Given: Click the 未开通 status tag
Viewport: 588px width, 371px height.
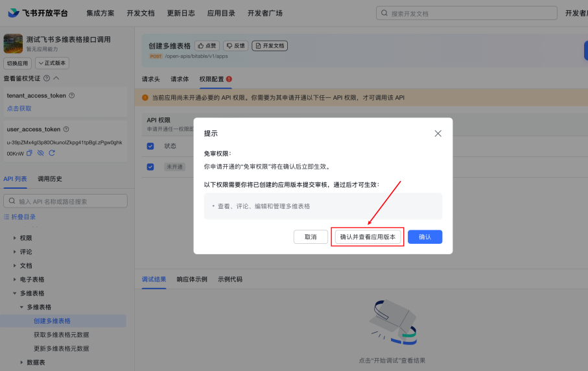Looking at the screenshot, I should click(x=175, y=167).
